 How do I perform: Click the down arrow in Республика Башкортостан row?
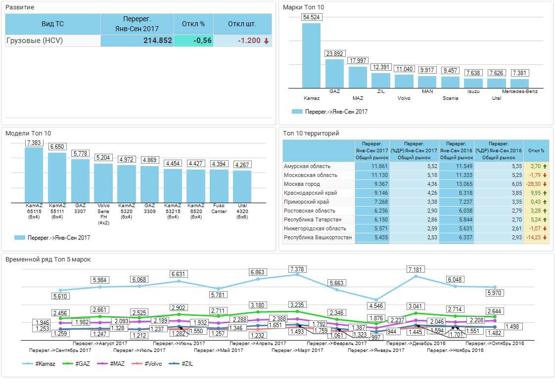click(545, 237)
